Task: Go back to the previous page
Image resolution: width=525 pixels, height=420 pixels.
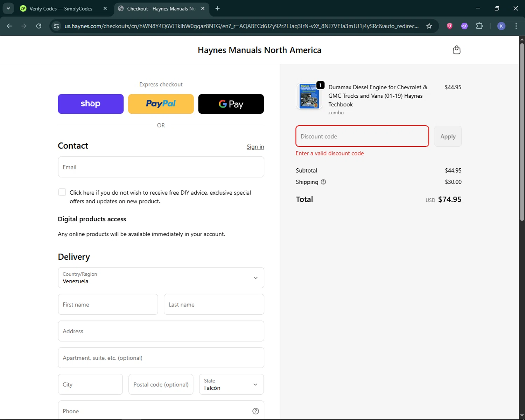Action: tap(9, 26)
